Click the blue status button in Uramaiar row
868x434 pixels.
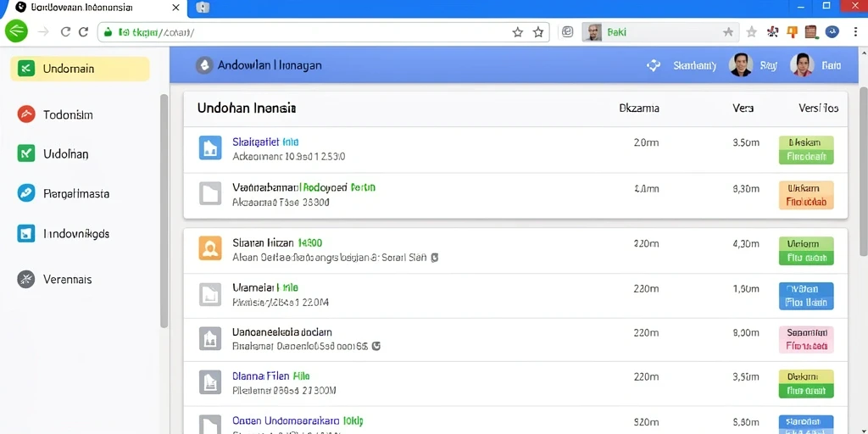pos(805,296)
